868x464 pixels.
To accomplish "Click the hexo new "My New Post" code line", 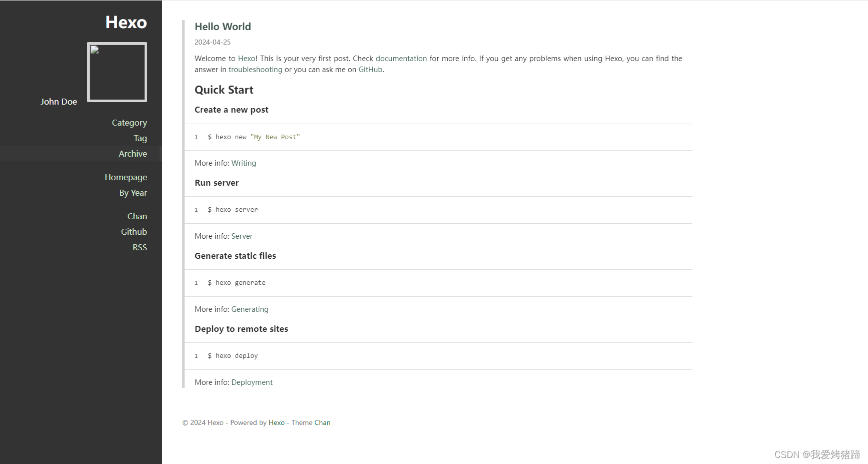I will tap(254, 137).
